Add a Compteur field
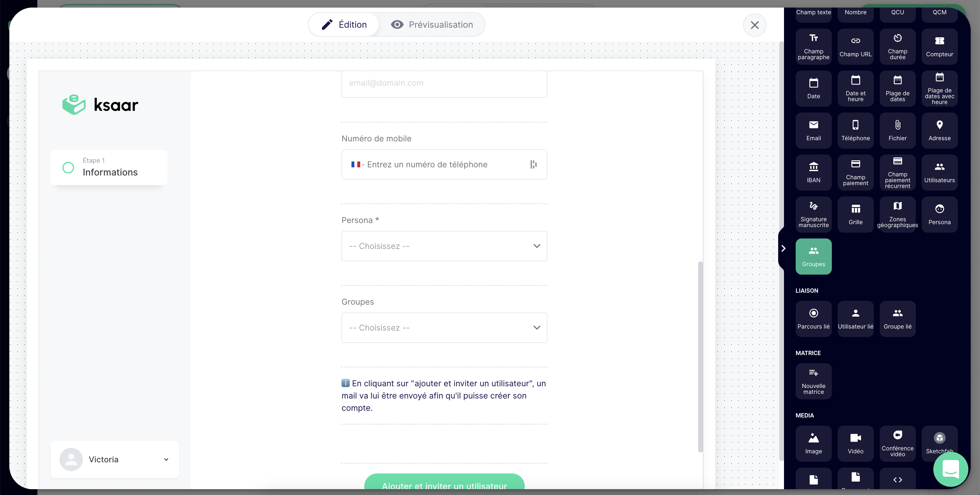 (939, 46)
